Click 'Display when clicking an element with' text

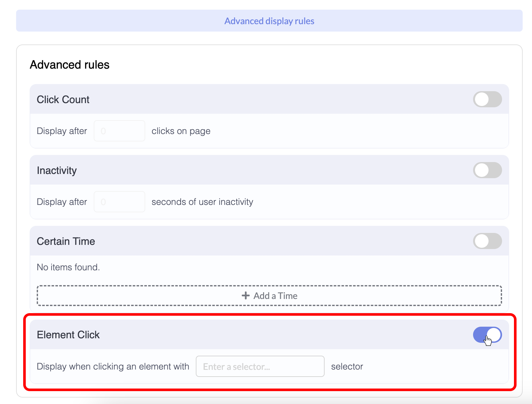(x=113, y=367)
